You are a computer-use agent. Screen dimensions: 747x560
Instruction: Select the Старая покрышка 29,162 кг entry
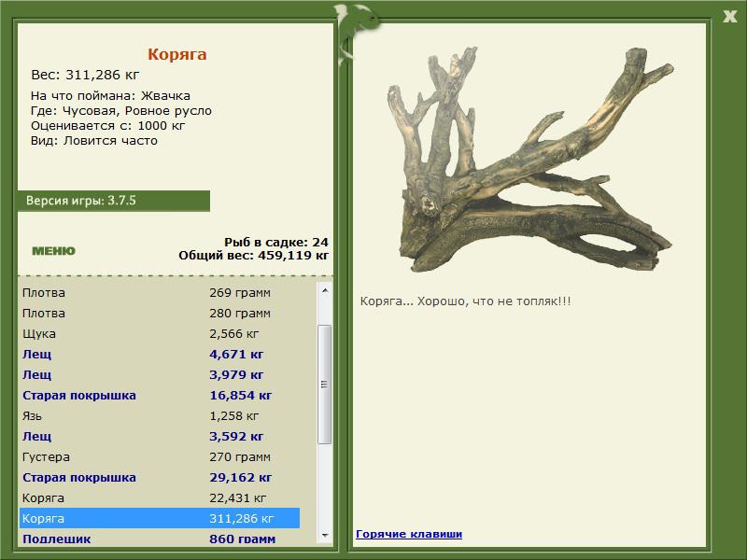(x=160, y=477)
